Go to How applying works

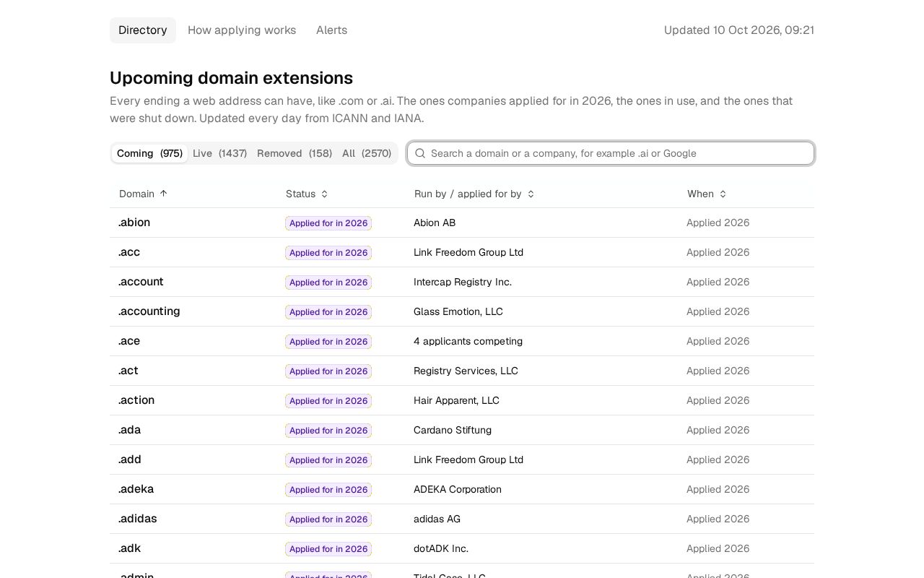tap(242, 30)
